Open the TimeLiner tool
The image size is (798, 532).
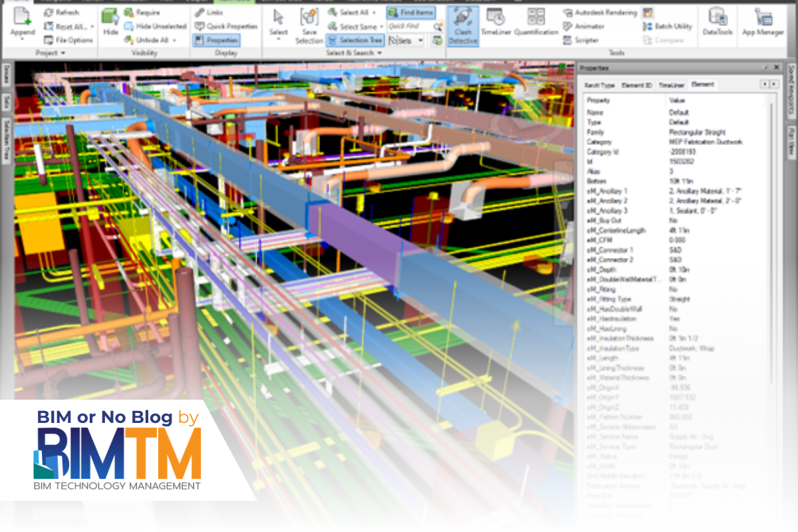(495, 23)
